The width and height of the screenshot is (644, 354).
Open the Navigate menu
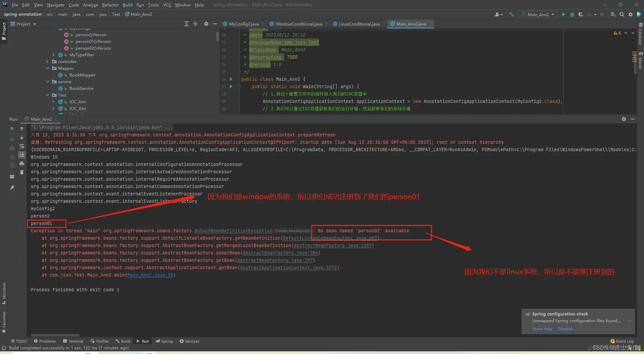pyautogui.click(x=55, y=5)
